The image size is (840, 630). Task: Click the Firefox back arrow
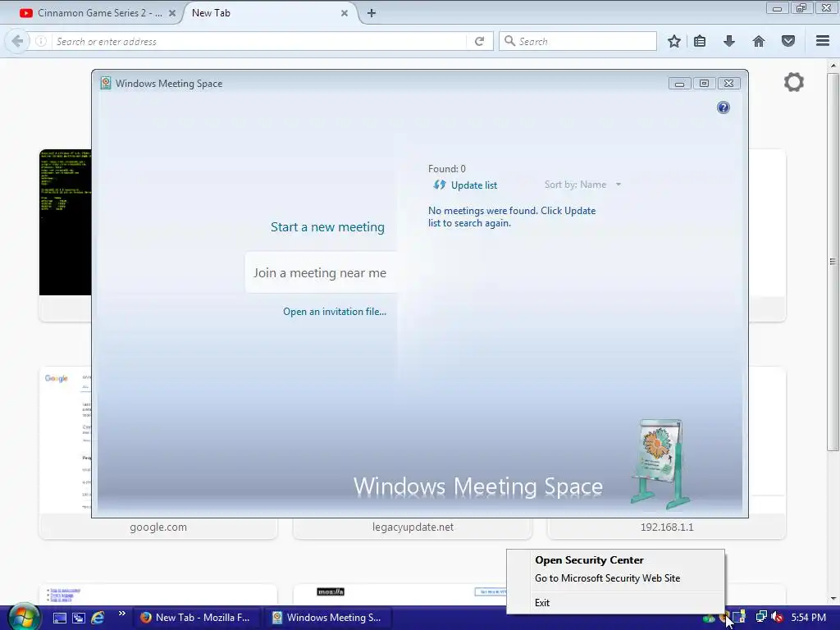pos(17,41)
